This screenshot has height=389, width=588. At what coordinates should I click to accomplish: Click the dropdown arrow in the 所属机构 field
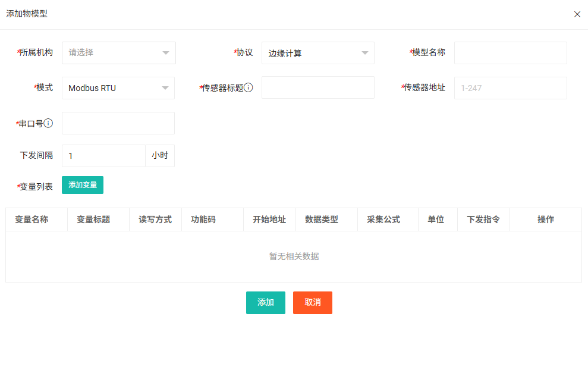tap(167, 53)
